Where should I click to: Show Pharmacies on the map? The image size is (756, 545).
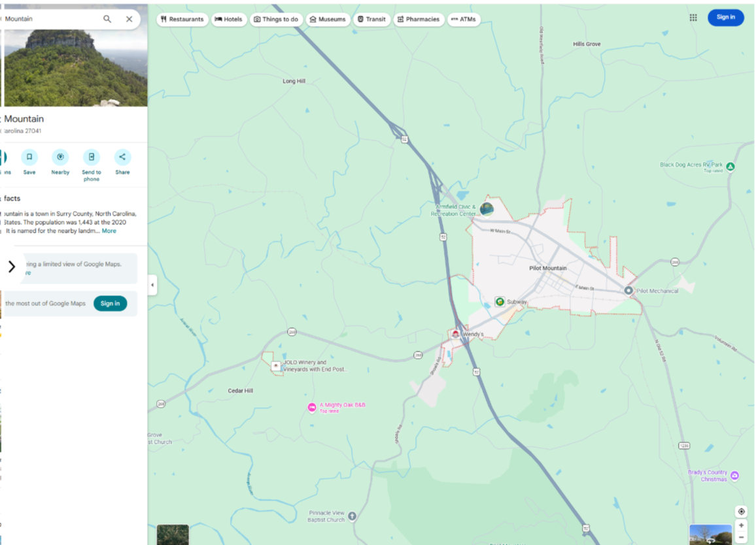418,20
